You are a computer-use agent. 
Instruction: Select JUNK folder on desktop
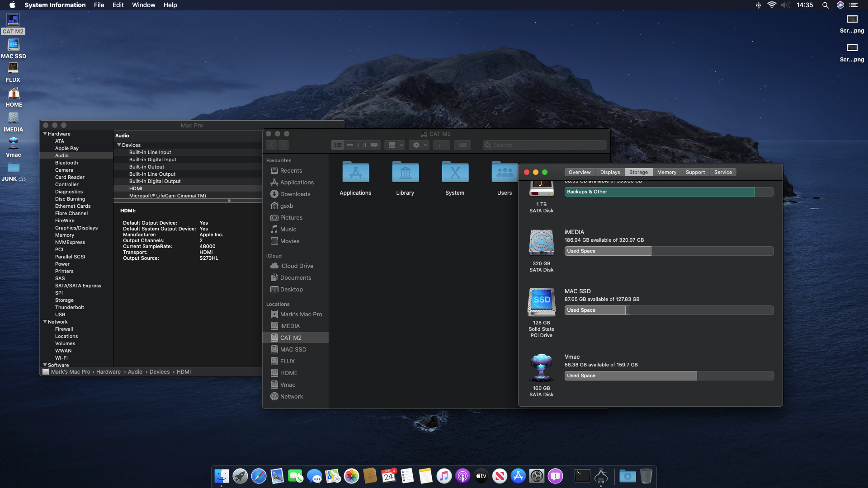tap(14, 172)
